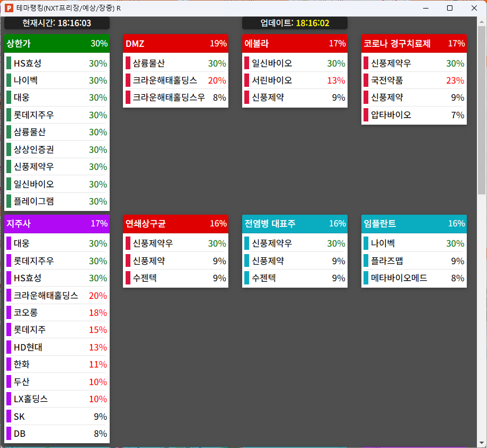The width and height of the screenshot is (487, 448).
Task: Select 일신바이오 in the 상한가 card
Action: pos(57,184)
